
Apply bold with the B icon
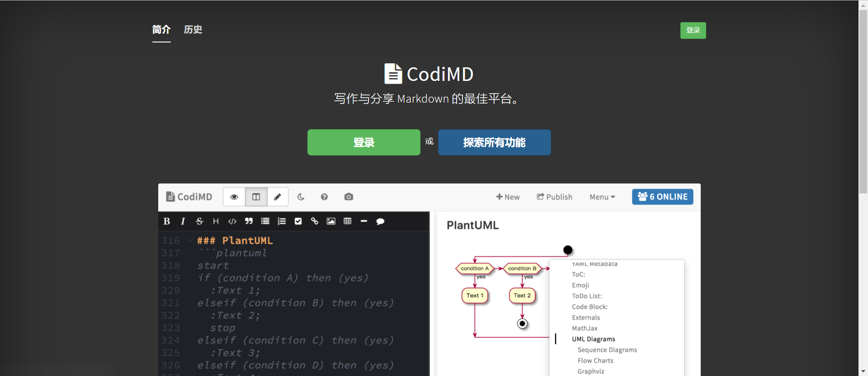pos(167,221)
